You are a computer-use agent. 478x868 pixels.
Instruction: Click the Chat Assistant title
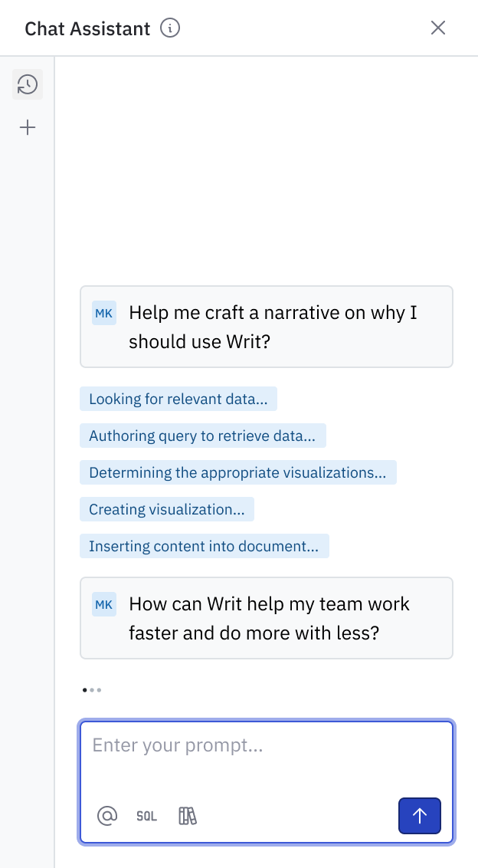87,28
